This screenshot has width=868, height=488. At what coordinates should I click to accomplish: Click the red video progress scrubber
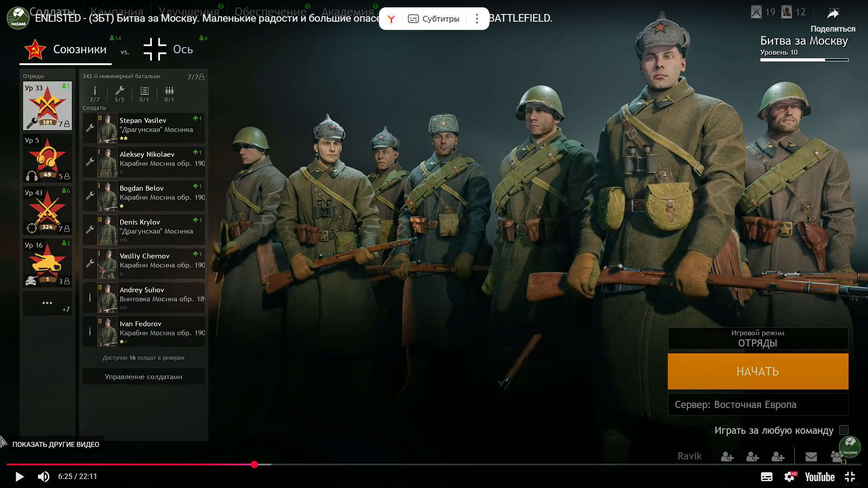pos(255,465)
